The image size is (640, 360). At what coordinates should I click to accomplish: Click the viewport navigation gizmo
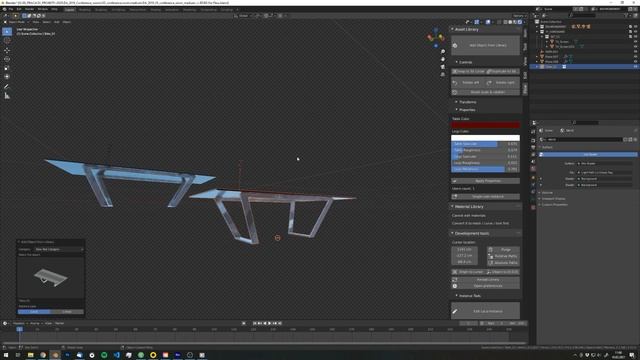[x=436, y=38]
